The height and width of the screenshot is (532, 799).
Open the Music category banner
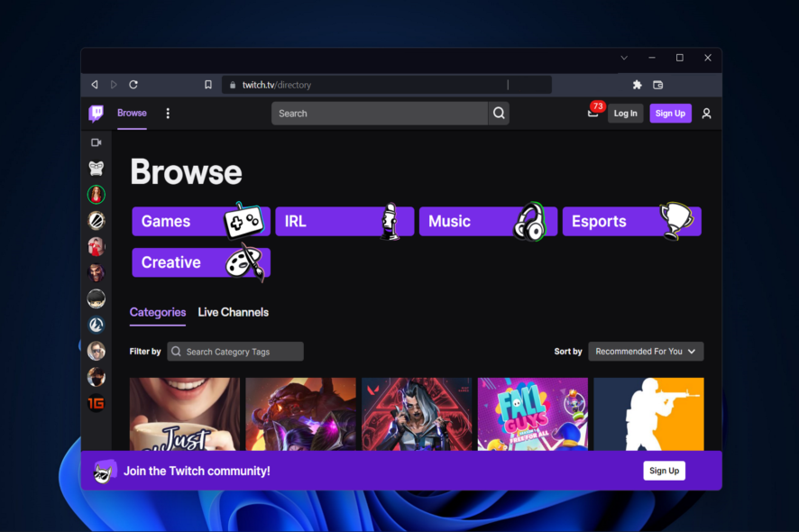tap(488, 221)
